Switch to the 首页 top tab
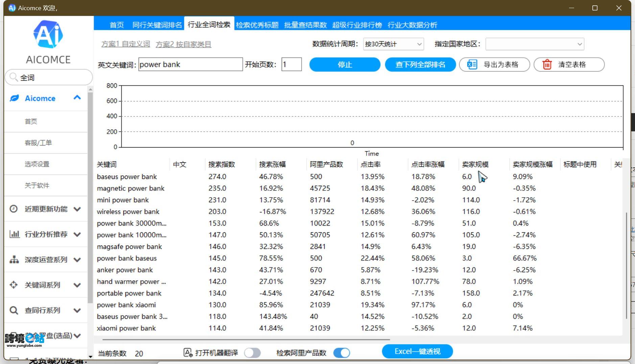The height and width of the screenshot is (364, 635). [x=117, y=25]
